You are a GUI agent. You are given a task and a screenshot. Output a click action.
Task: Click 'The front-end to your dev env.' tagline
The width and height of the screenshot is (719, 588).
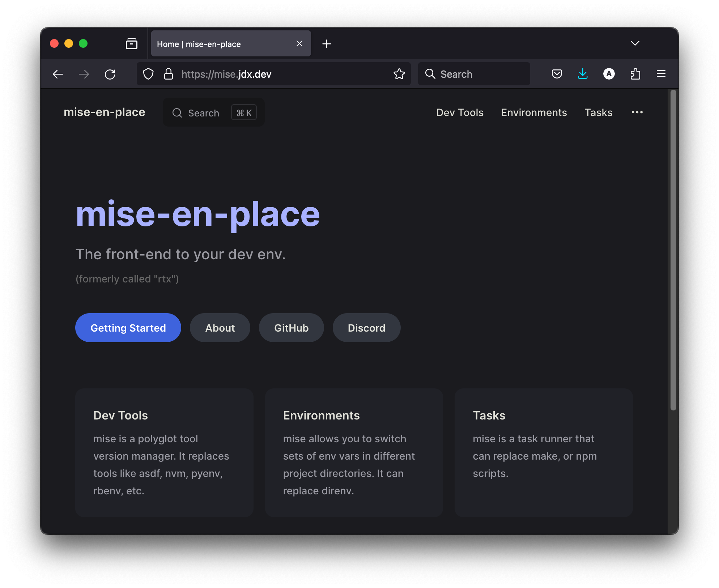pos(180,254)
